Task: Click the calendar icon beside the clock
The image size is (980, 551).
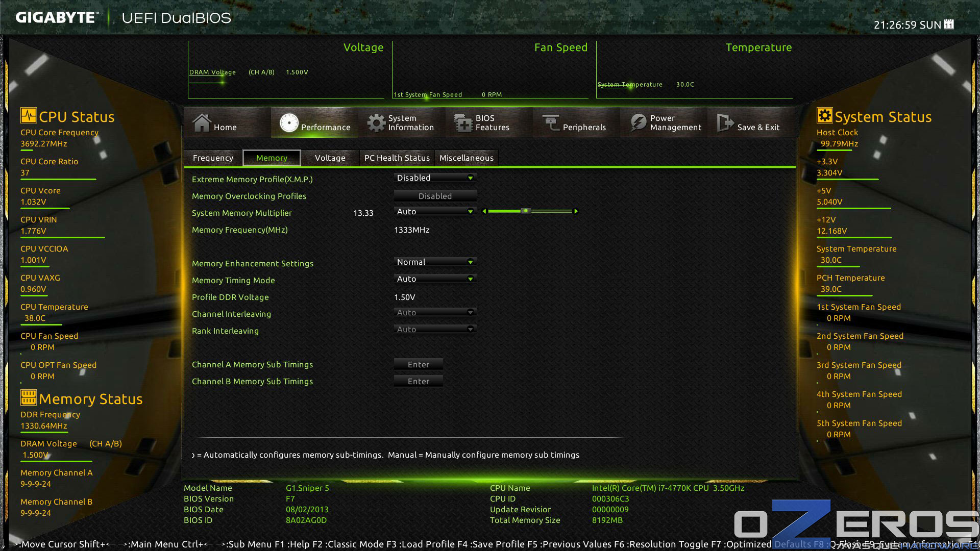Action: click(949, 24)
